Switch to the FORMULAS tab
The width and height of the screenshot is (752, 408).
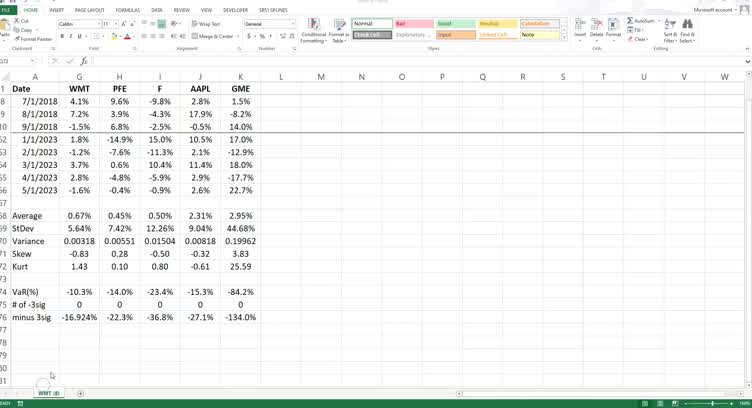click(128, 10)
